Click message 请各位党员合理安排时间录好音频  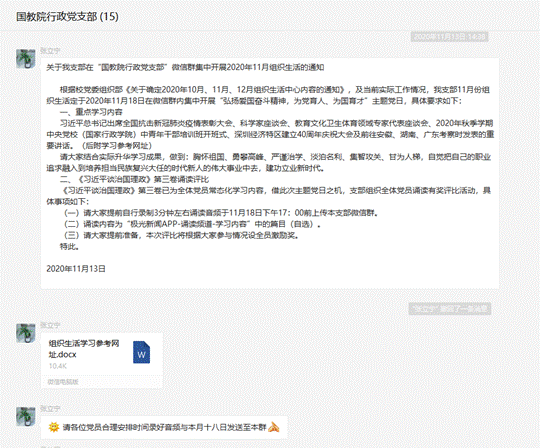point(165,427)
